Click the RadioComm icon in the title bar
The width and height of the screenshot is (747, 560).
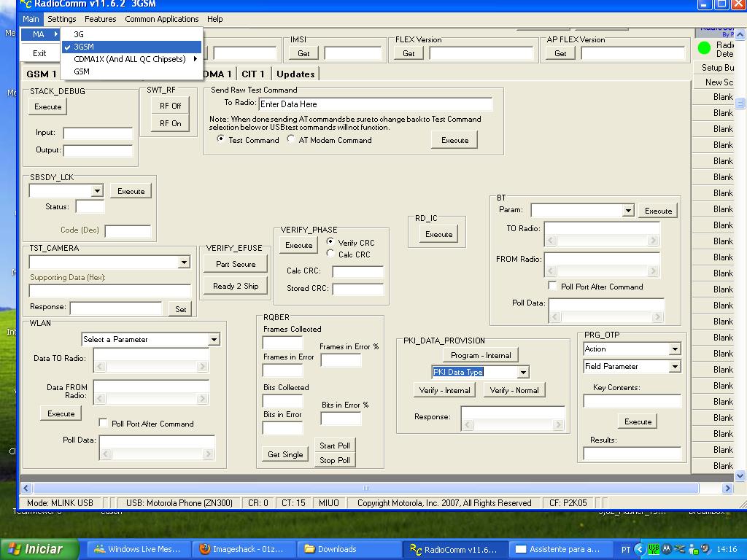26,4
